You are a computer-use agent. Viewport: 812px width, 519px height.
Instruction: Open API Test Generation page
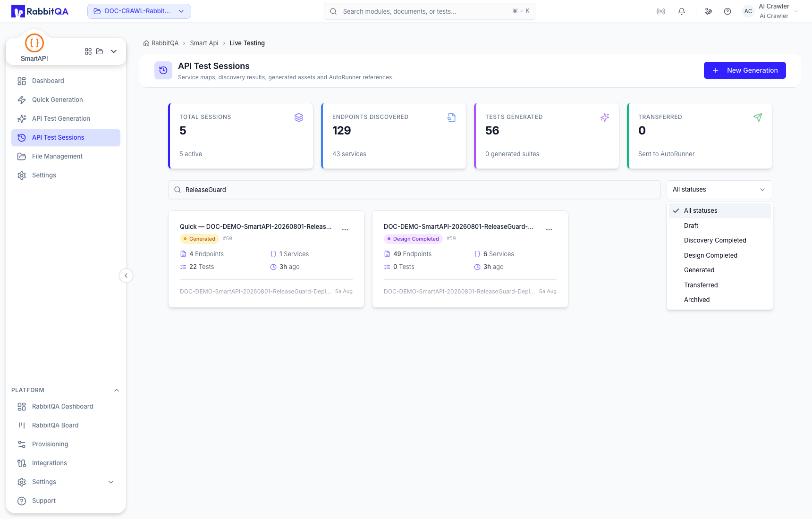[66, 118]
